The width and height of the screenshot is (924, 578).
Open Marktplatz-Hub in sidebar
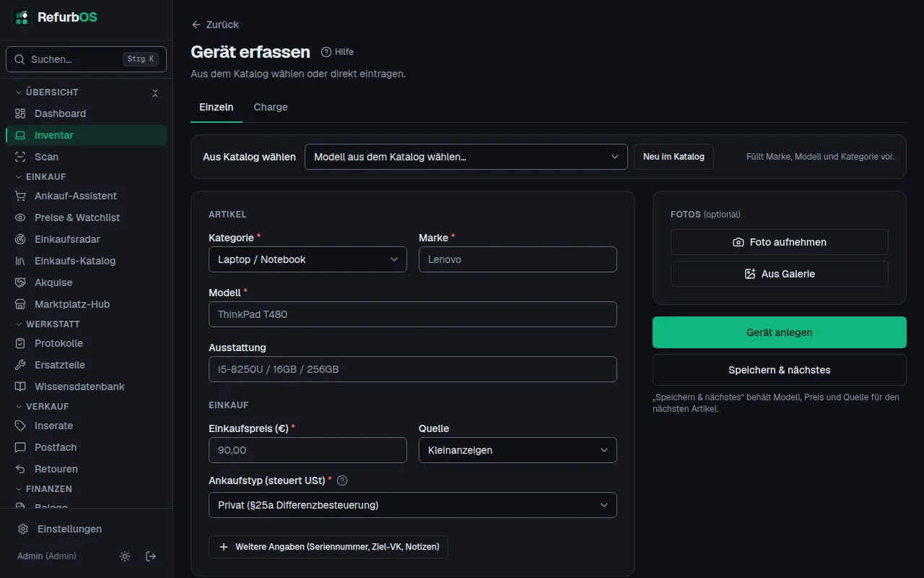tap(86, 304)
